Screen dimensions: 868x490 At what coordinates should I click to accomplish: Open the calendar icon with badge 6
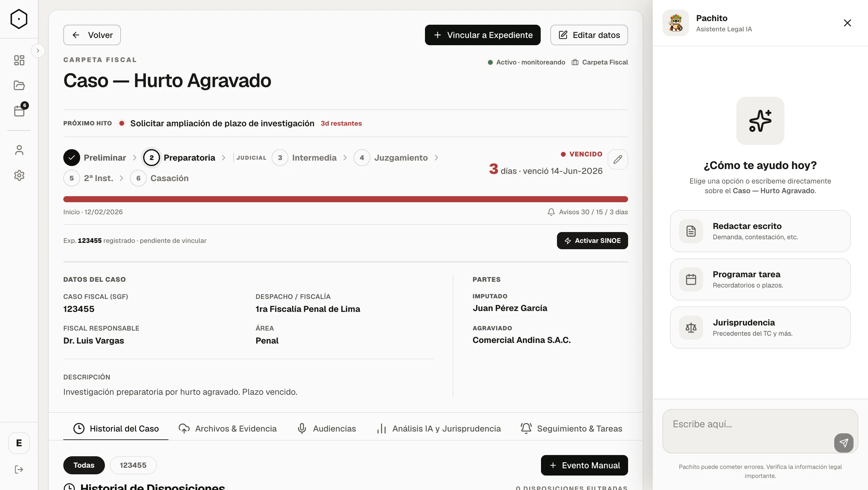(20, 110)
